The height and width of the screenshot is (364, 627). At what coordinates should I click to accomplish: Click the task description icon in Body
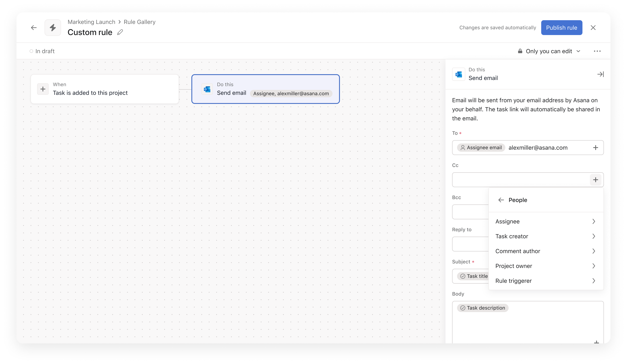point(463,308)
